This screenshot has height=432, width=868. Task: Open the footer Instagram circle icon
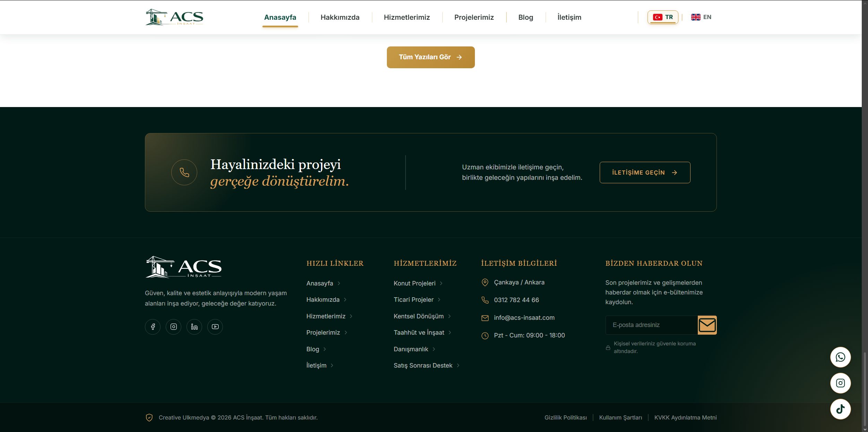tap(173, 327)
